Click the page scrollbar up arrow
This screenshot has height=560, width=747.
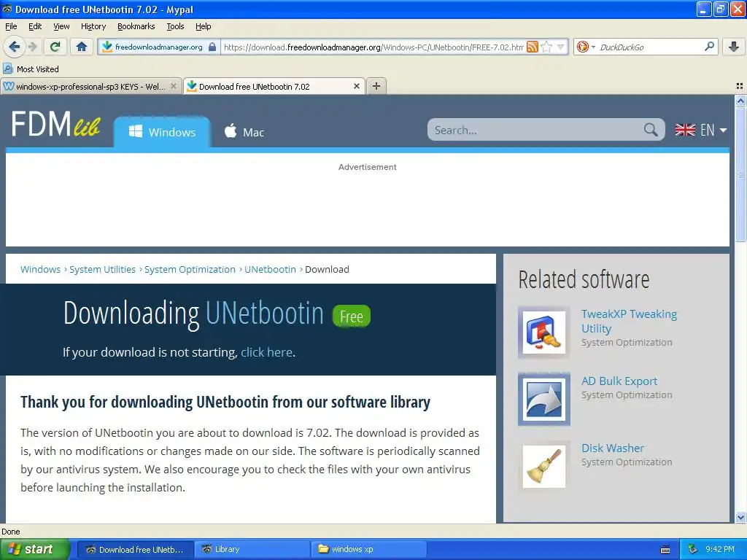[x=740, y=101]
